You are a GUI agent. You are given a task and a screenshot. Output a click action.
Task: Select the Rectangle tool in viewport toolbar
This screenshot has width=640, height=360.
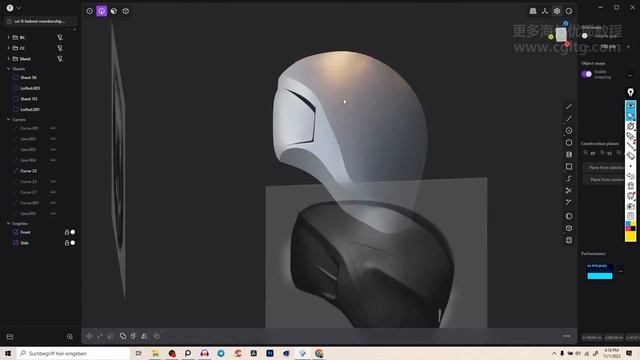tap(569, 167)
